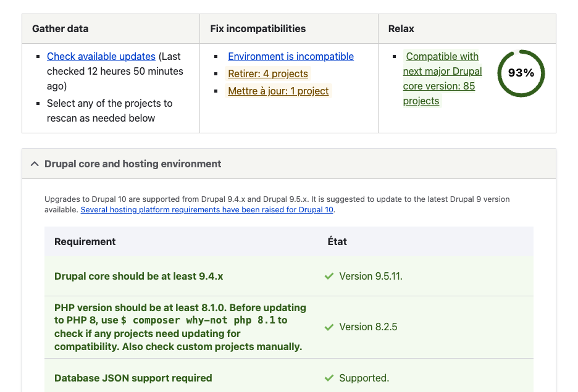Viewport: 578px width, 392px height.
Task: Select the 'Upgrades to Drupal 10 are supported' paragraph
Action: (277, 204)
